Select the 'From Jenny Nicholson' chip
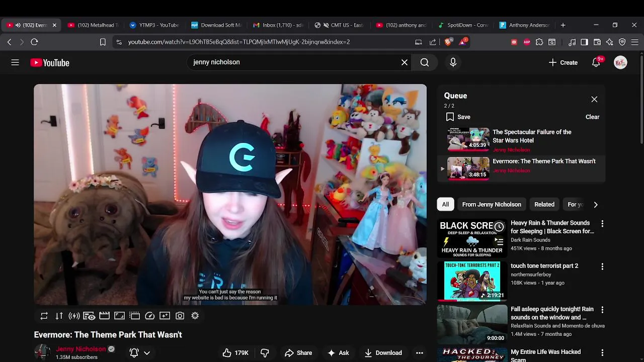 [492, 205]
